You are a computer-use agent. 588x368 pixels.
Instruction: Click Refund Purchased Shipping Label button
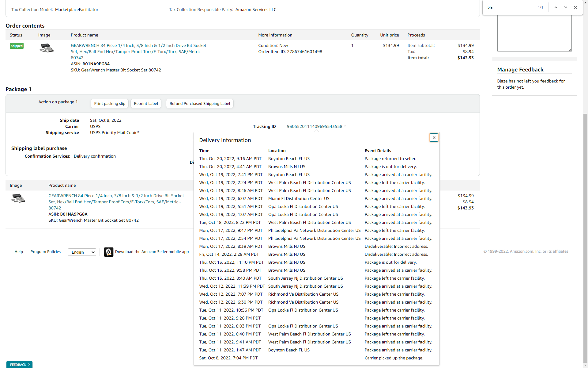tap(200, 104)
